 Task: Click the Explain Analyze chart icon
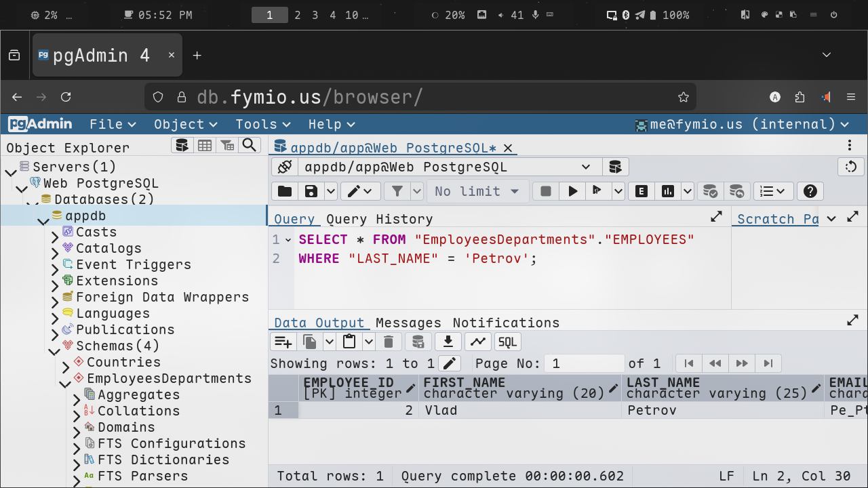668,191
